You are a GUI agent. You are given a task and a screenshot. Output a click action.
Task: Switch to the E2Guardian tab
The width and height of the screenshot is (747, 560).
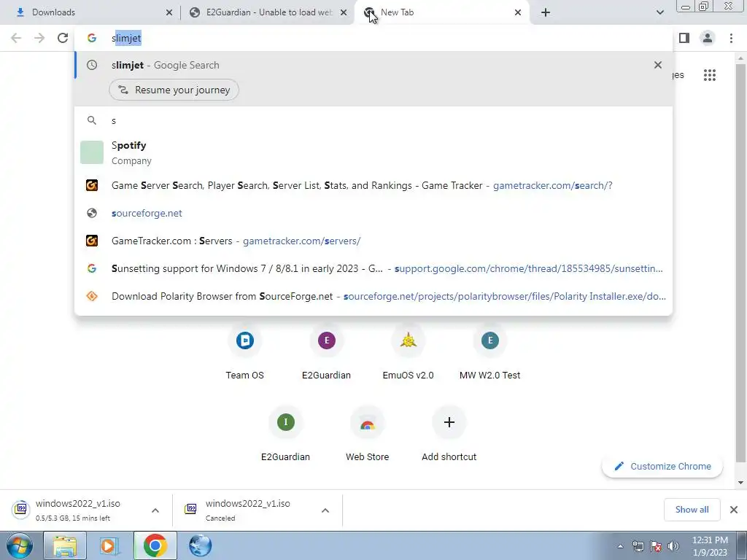tap(269, 12)
